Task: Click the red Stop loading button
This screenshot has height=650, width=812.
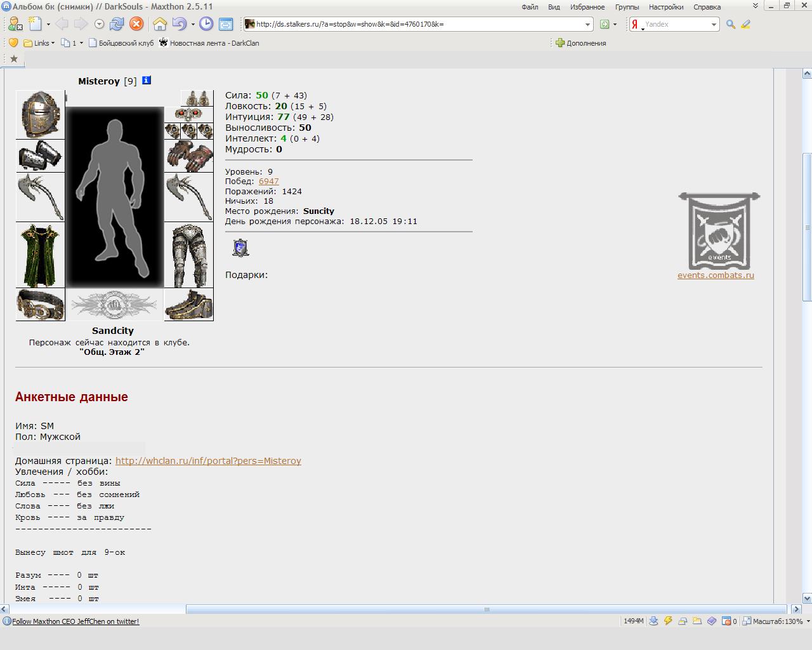Action: tap(136, 24)
